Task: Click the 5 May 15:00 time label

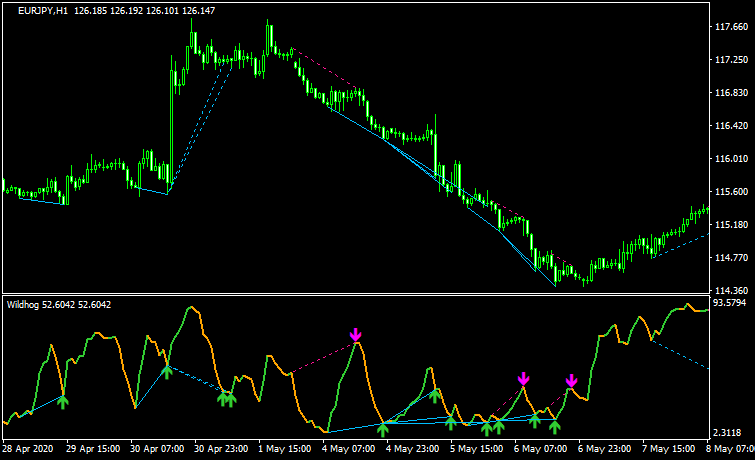Action: point(478,449)
